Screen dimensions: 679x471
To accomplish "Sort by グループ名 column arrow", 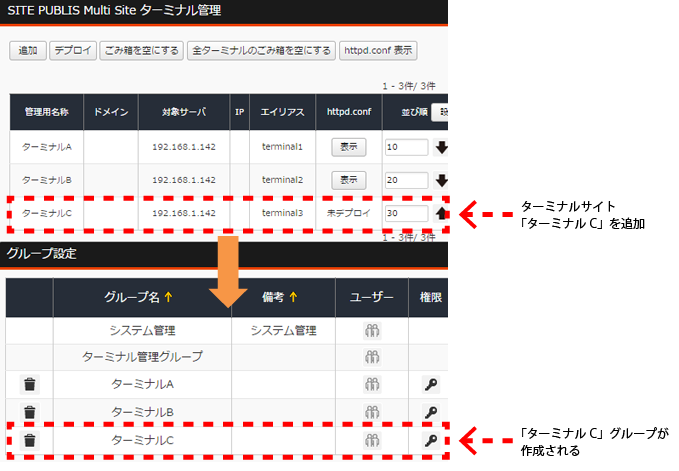I will (x=168, y=297).
